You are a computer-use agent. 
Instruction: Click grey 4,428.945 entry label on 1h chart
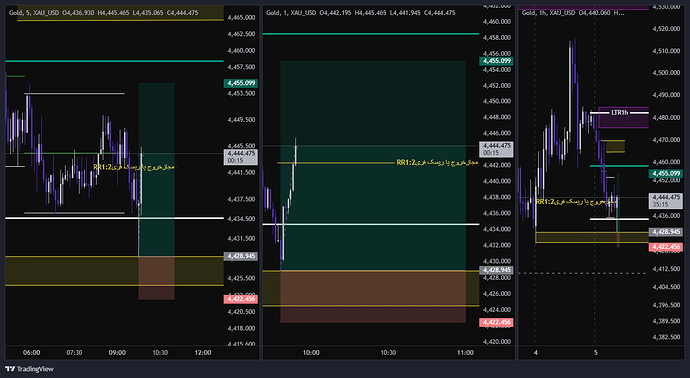click(x=666, y=231)
